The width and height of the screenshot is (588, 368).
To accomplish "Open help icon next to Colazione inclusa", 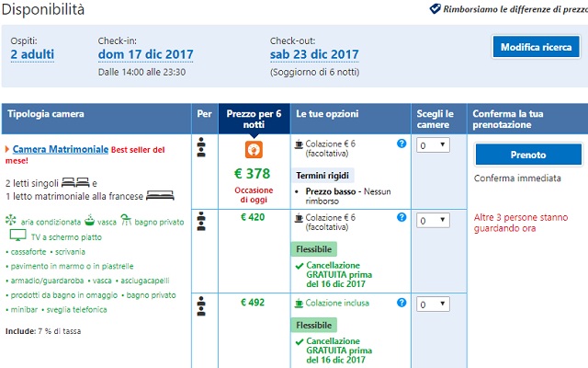I will pos(401,303).
